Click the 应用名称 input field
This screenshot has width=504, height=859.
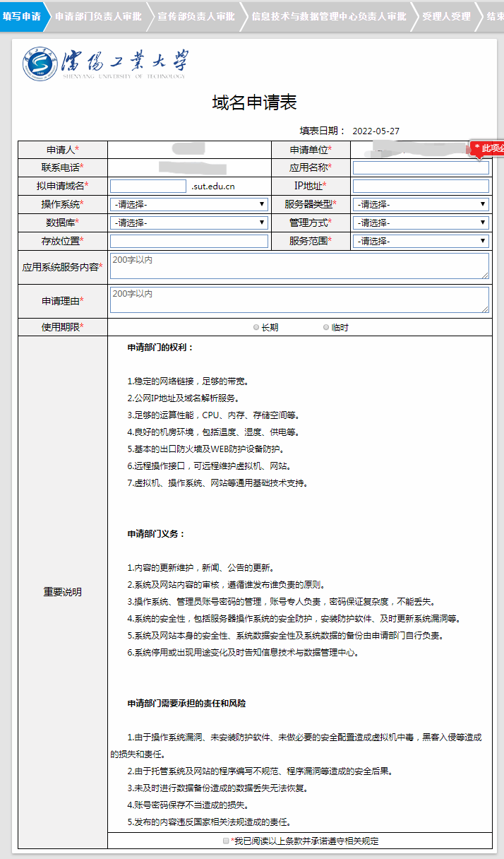pyautogui.click(x=421, y=167)
